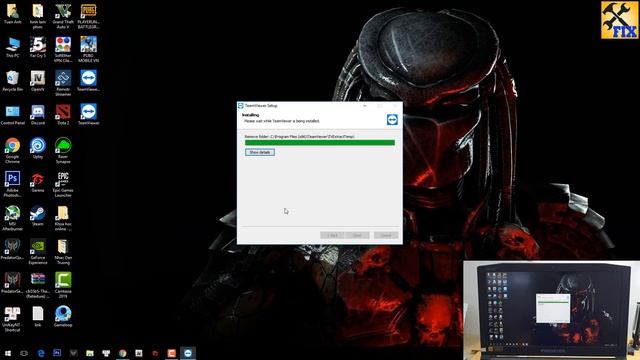Screen dimensions: 640x360
Task: Select the Khoa hoc online folder
Action: point(63,218)
